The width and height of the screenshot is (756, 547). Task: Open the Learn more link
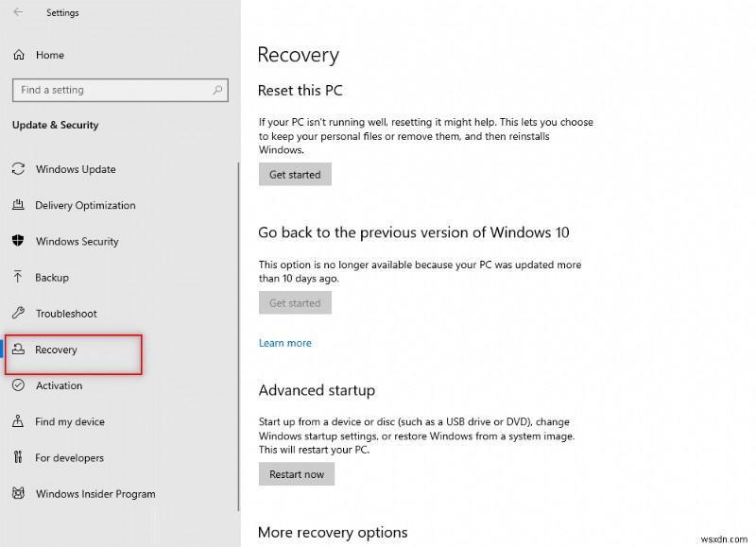click(x=284, y=342)
